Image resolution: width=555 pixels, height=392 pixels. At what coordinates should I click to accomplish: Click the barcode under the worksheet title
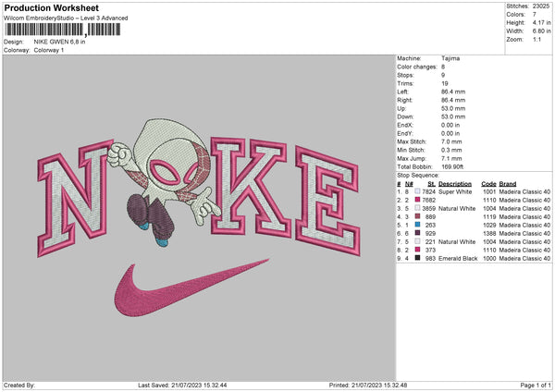pyautogui.click(x=63, y=30)
